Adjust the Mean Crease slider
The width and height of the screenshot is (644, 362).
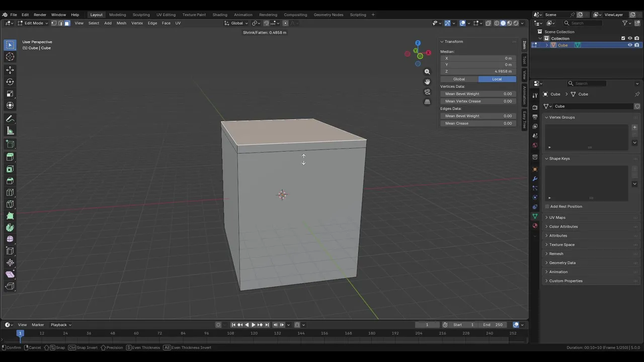(478, 123)
